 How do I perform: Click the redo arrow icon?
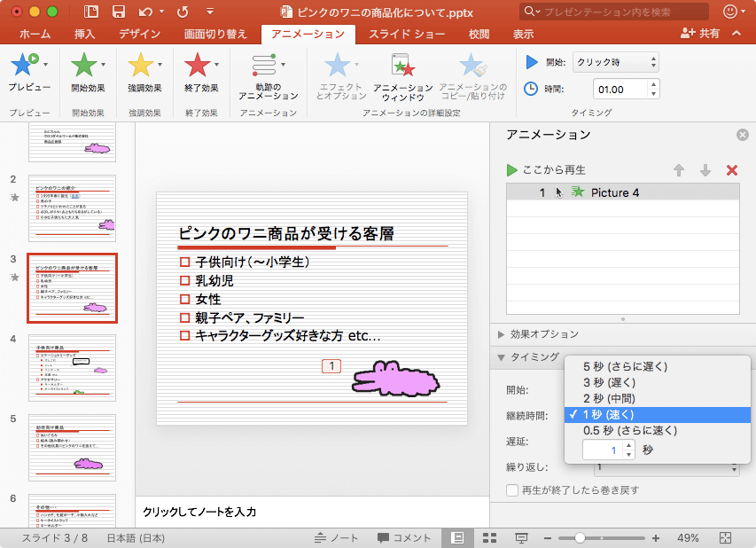[183, 12]
